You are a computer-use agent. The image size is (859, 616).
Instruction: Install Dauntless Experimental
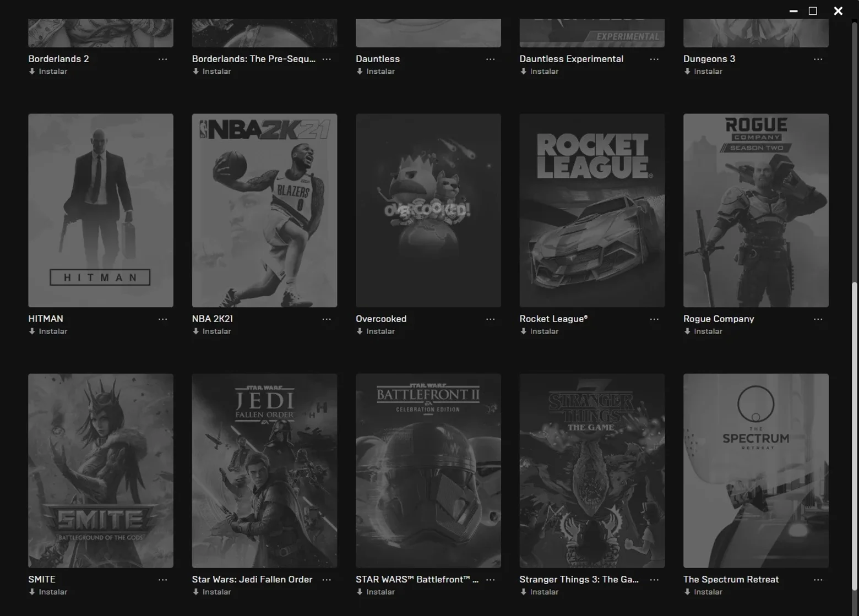[x=539, y=72]
